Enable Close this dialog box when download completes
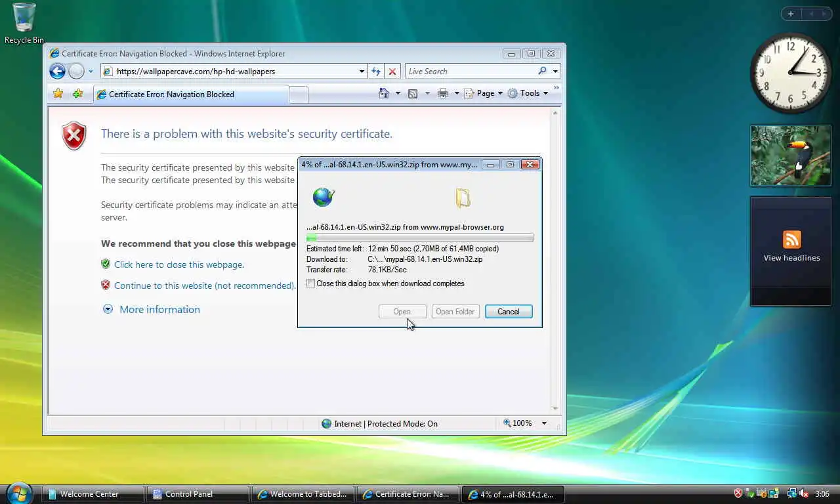Image resolution: width=840 pixels, height=504 pixels. (x=310, y=283)
